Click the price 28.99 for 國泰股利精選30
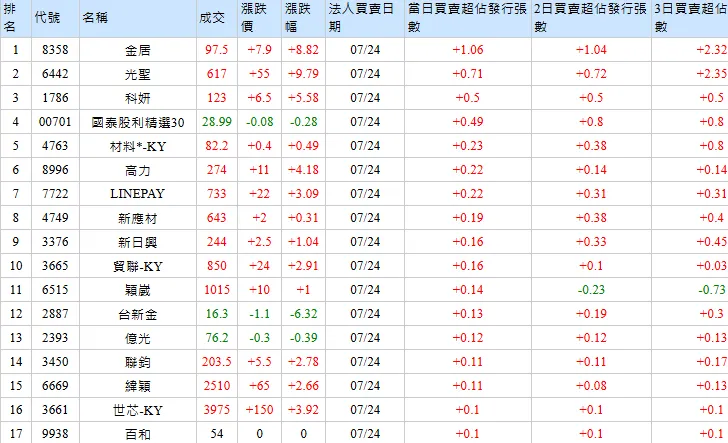The image size is (728, 443). pyautogui.click(x=217, y=122)
